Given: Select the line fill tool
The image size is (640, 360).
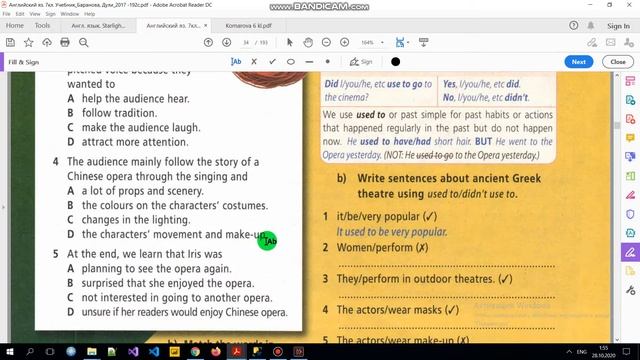Looking at the screenshot, I should tap(309, 62).
